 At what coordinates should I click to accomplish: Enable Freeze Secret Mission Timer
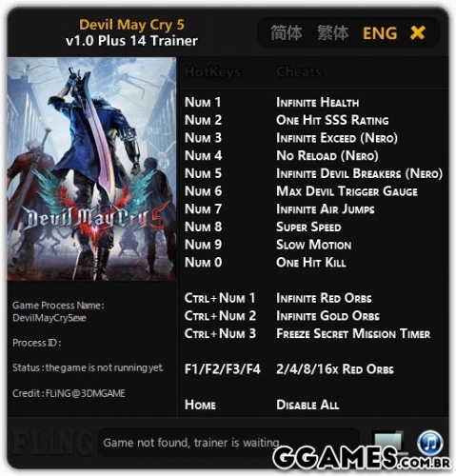[x=353, y=333]
